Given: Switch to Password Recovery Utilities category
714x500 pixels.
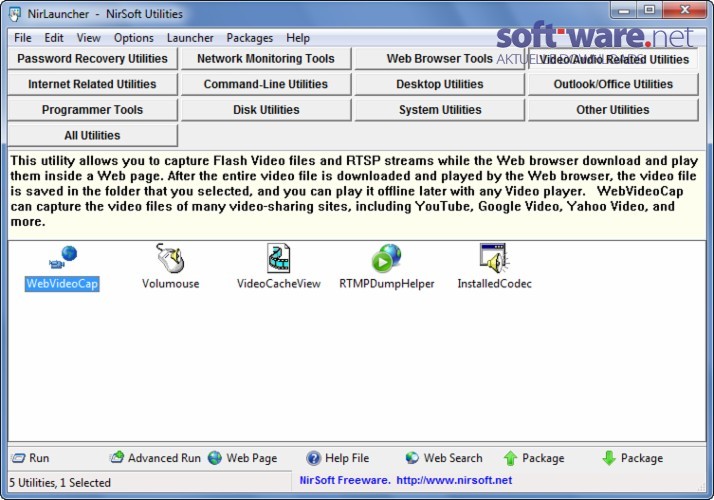Looking at the screenshot, I should click(92, 59).
